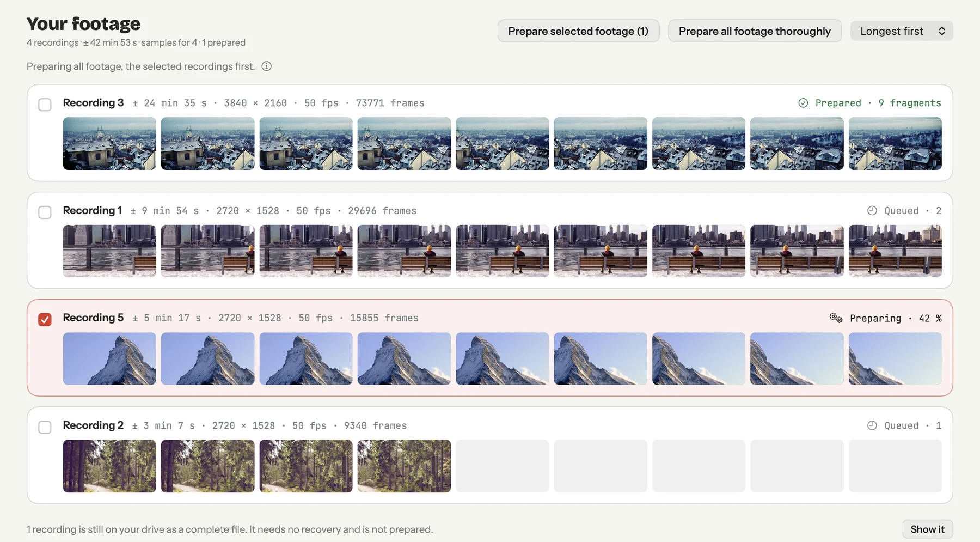Open first mountain thumbnail of Recording 5

[x=109, y=359]
